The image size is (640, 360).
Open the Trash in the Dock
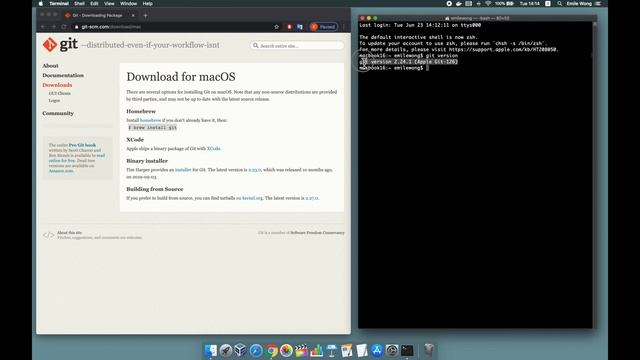click(x=429, y=350)
